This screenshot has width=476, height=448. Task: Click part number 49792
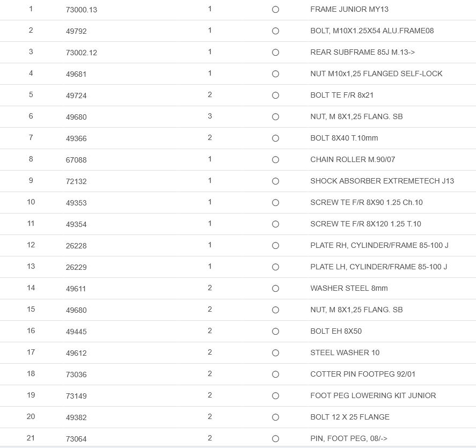tap(76, 31)
